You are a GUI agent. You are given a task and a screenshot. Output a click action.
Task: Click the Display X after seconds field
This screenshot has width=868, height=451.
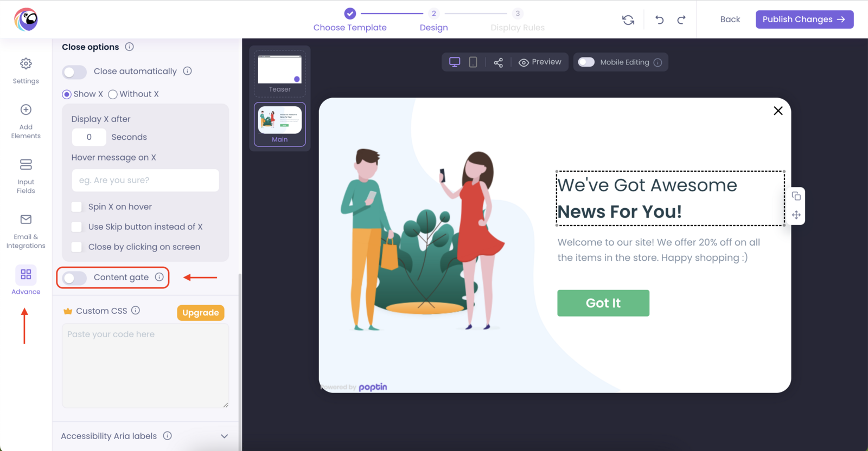(x=89, y=137)
